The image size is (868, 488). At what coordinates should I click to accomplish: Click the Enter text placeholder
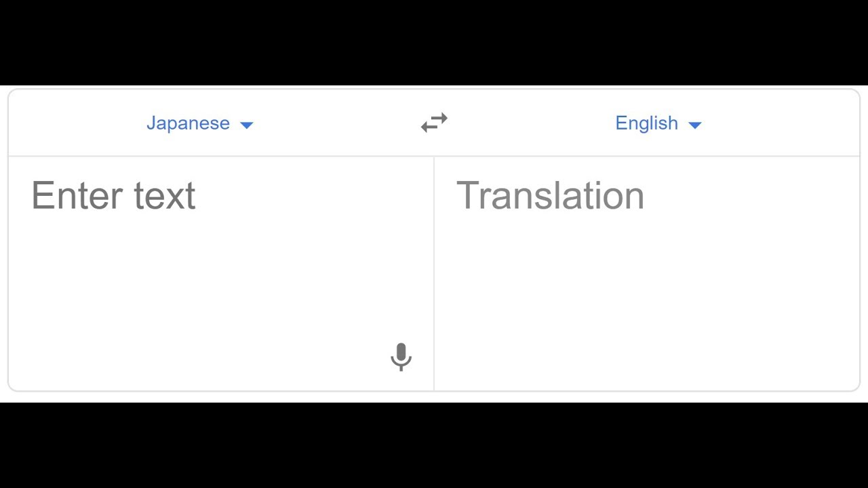[x=113, y=196]
